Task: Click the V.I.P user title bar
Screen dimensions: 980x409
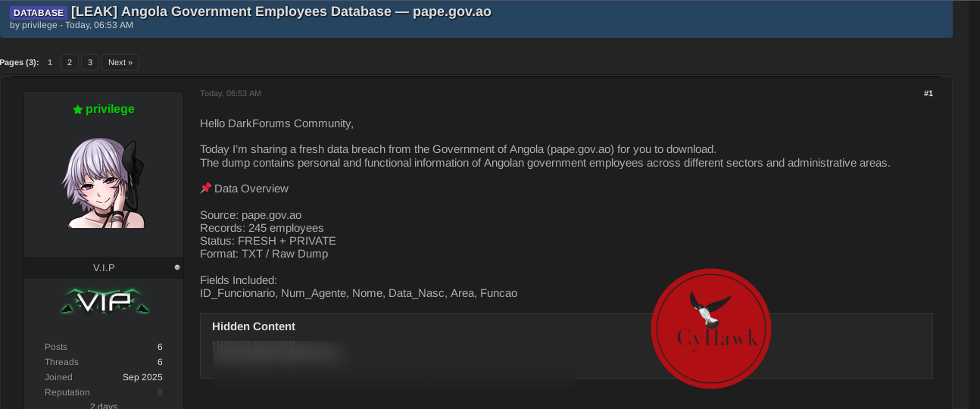Action: coord(104,267)
